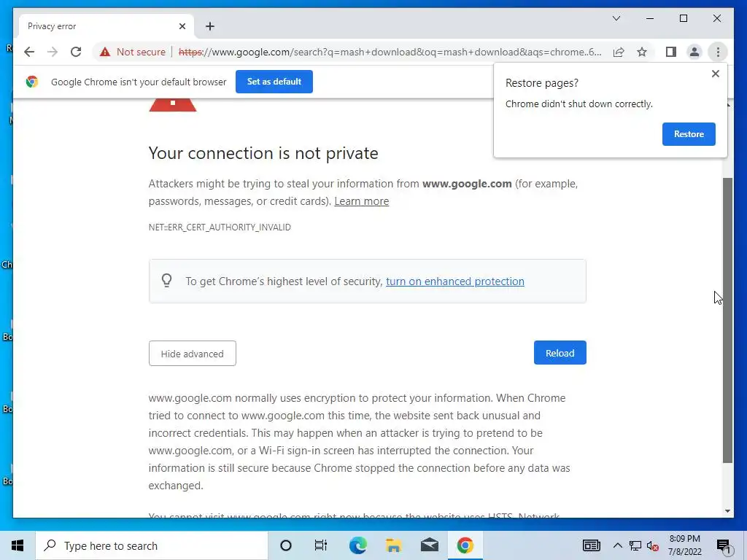Click Hide advanced button

point(192,354)
